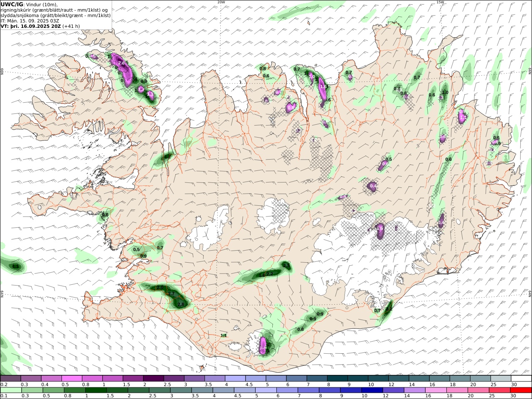Click the palest green 0.1–0.3 rain legend swatch
Image resolution: width=532 pixels, height=399 pixels.
point(11,390)
